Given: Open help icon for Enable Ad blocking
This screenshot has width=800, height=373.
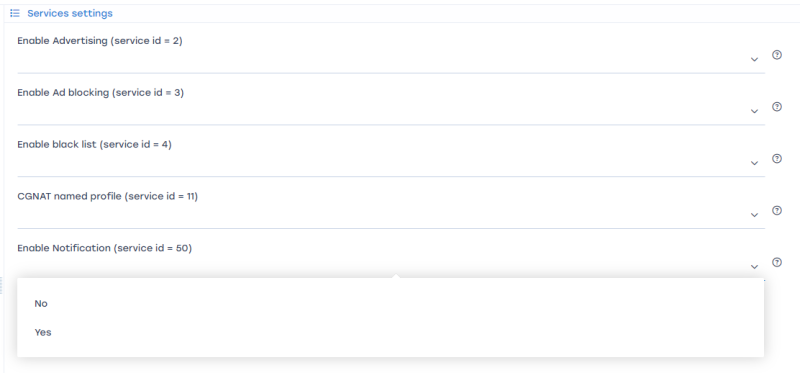Looking at the screenshot, I should point(777,107).
